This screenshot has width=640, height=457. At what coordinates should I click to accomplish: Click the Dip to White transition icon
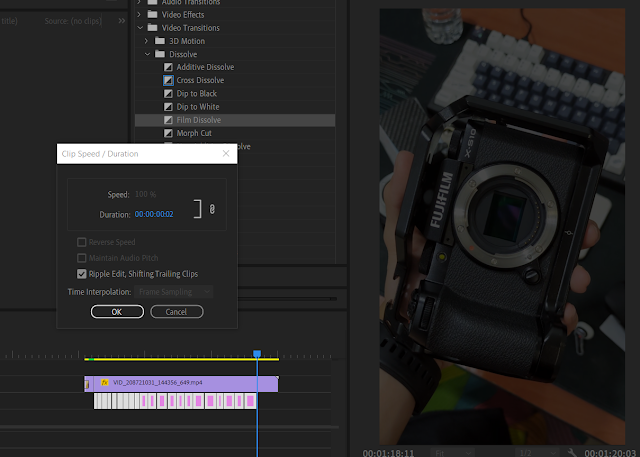point(168,107)
